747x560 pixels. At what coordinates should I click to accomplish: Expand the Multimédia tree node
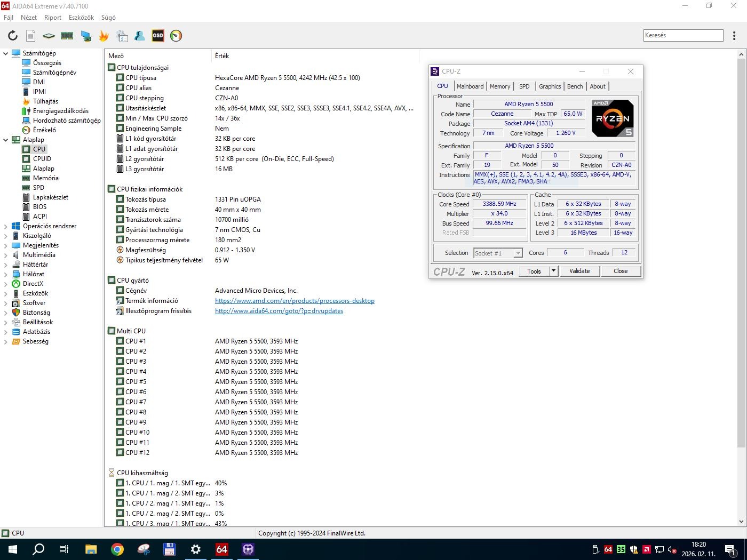click(6, 255)
